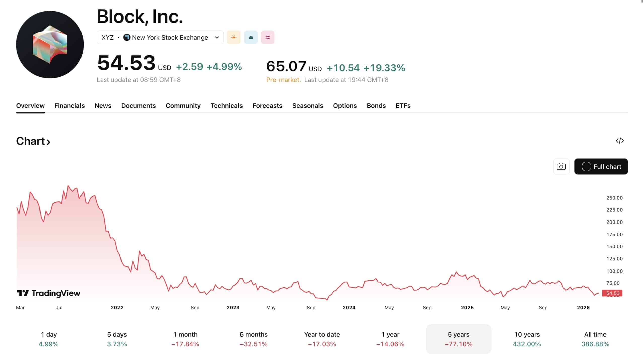644x356 pixels.
Task: Open the Technicals tab
Action: [x=226, y=106]
